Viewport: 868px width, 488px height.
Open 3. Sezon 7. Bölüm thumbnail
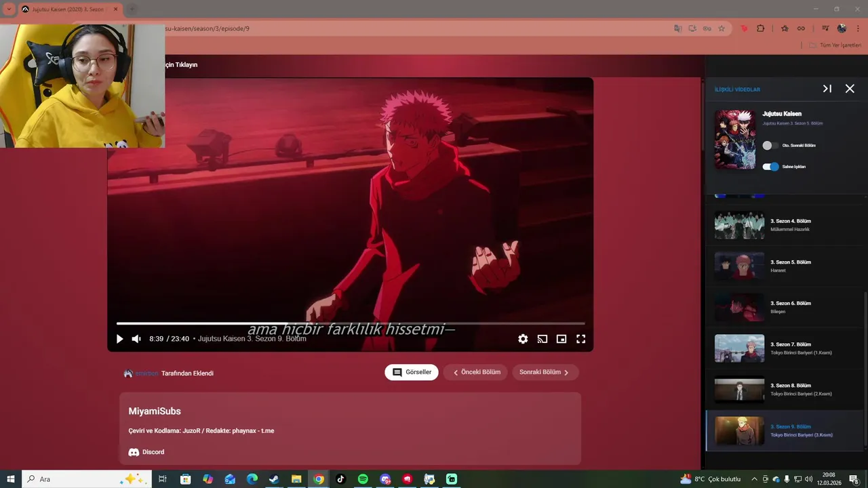point(739,348)
